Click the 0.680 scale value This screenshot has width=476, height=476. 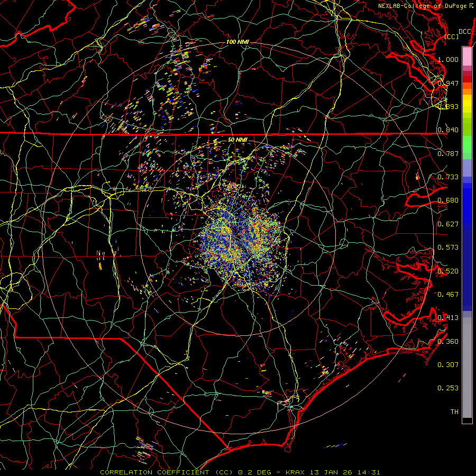(x=448, y=200)
